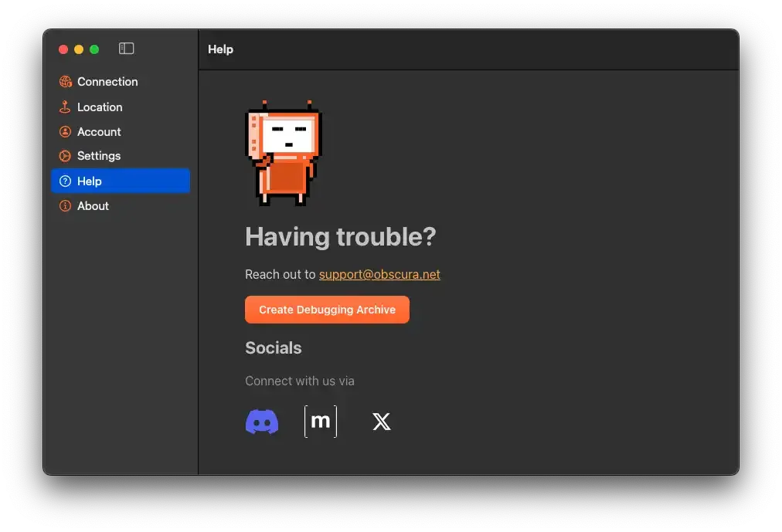Click the About info icon

66,205
